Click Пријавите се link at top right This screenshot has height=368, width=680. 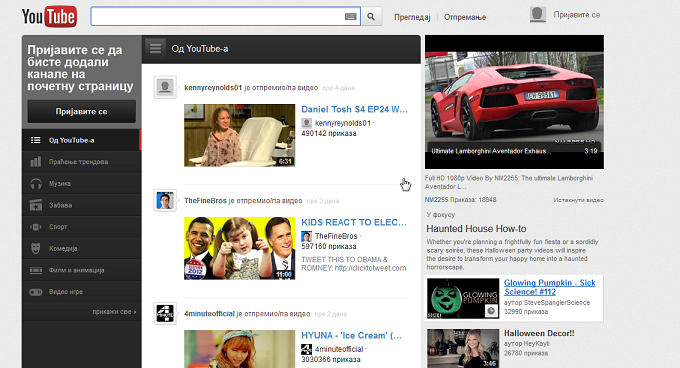[576, 15]
